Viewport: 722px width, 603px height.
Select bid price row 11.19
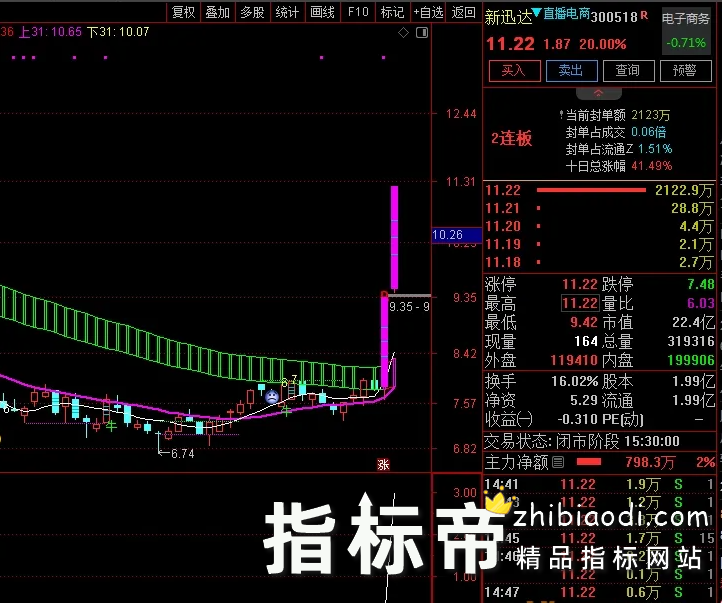tap(599, 244)
